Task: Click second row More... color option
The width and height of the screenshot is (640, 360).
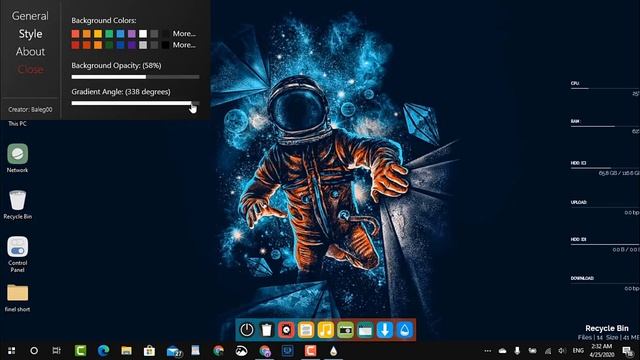Action: [184, 45]
